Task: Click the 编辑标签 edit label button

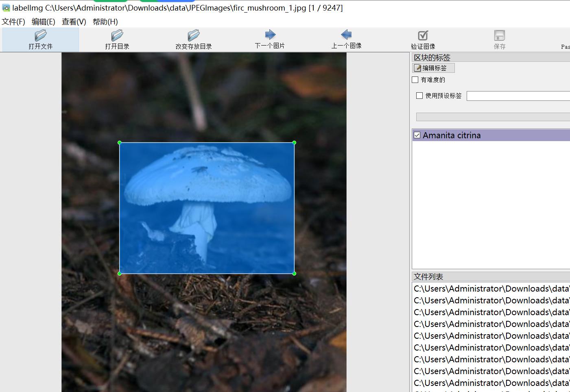Action: coord(434,68)
